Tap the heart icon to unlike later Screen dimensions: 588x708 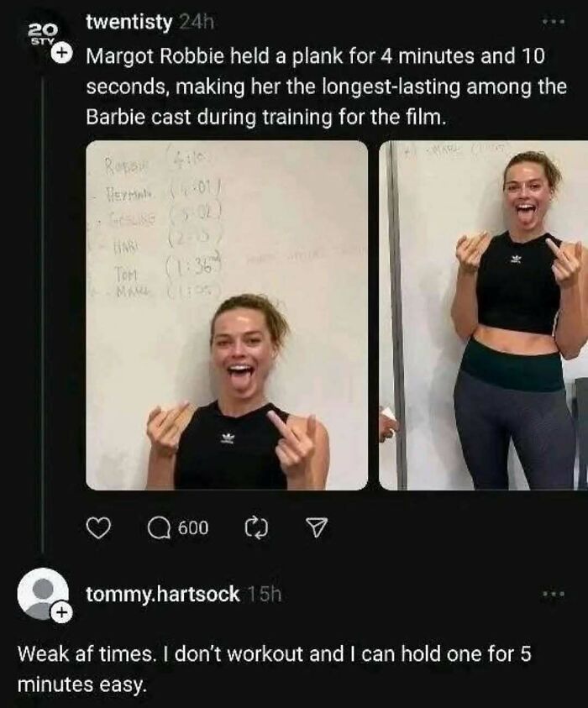click(x=101, y=529)
